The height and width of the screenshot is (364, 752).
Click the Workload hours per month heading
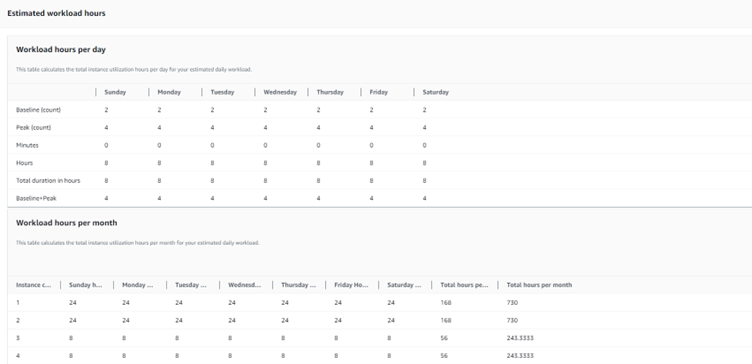[x=66, y=223]
